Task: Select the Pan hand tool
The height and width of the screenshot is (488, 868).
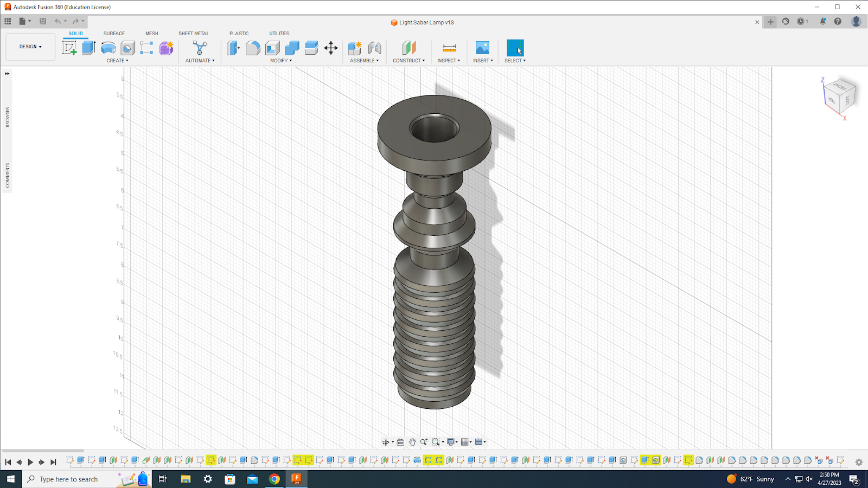Action: [412, 442]
